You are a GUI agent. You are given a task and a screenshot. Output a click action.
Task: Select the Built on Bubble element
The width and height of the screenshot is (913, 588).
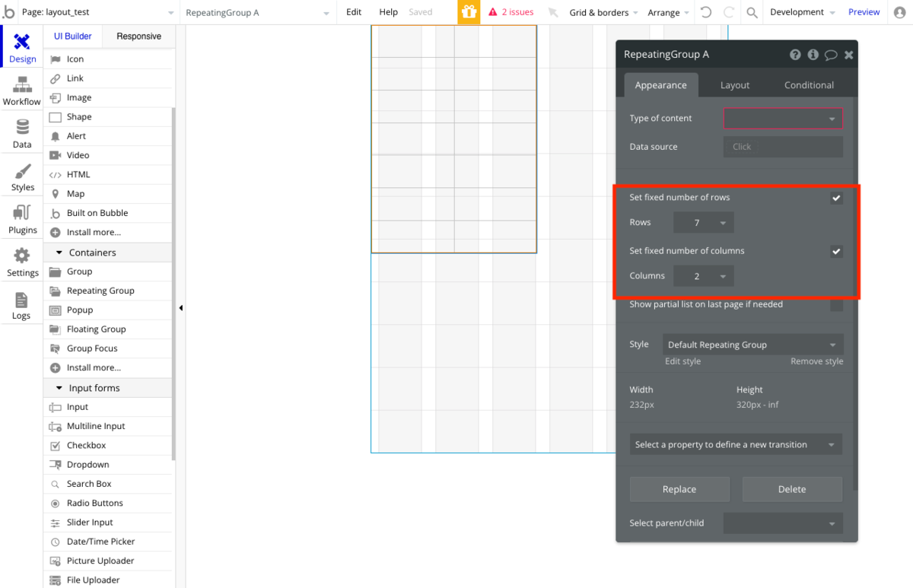click(x=109, y=213)
